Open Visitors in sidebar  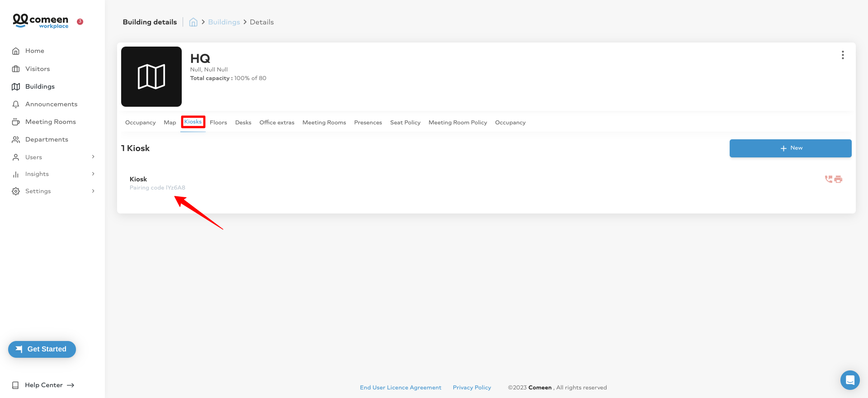(x=38, y=69)
